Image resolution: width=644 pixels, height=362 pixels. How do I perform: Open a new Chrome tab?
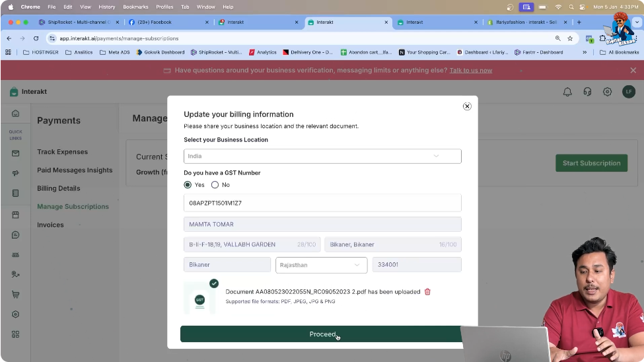pos(579,22)
